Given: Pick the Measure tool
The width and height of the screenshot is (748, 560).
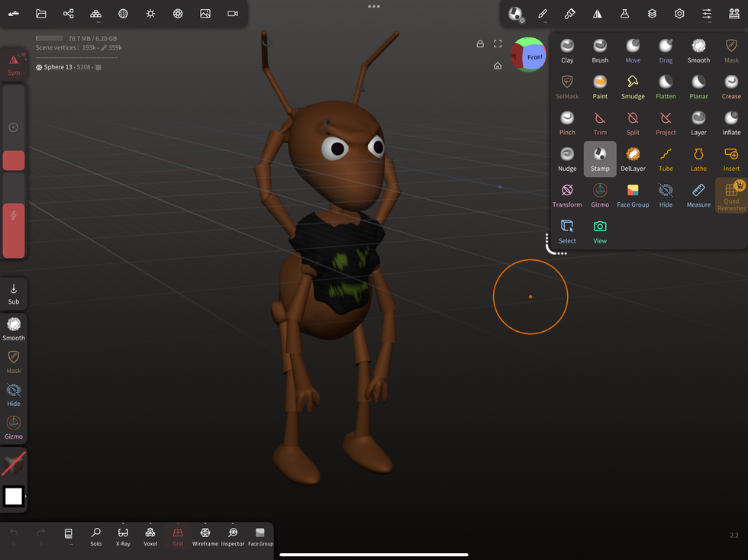Looking at the screenshot, I should tap(699, 195).
